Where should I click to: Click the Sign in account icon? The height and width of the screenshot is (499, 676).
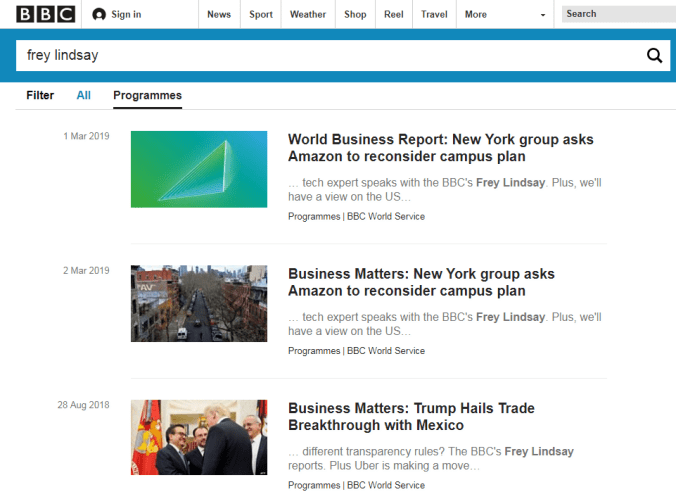[99, 14]
